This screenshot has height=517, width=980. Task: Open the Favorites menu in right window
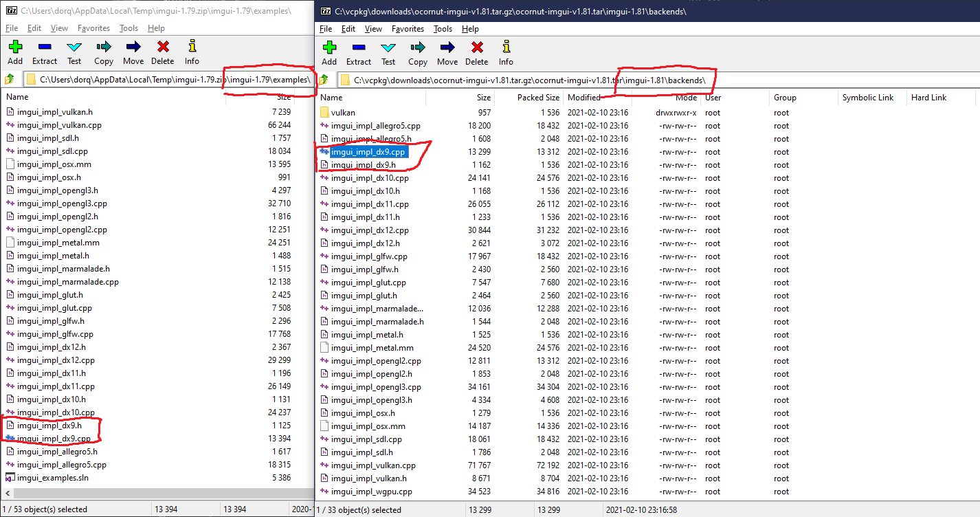(408, 29)
